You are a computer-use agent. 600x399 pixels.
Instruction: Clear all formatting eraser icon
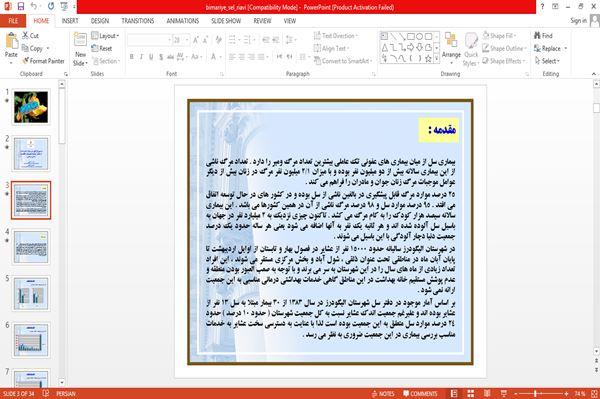pos(218,40)
